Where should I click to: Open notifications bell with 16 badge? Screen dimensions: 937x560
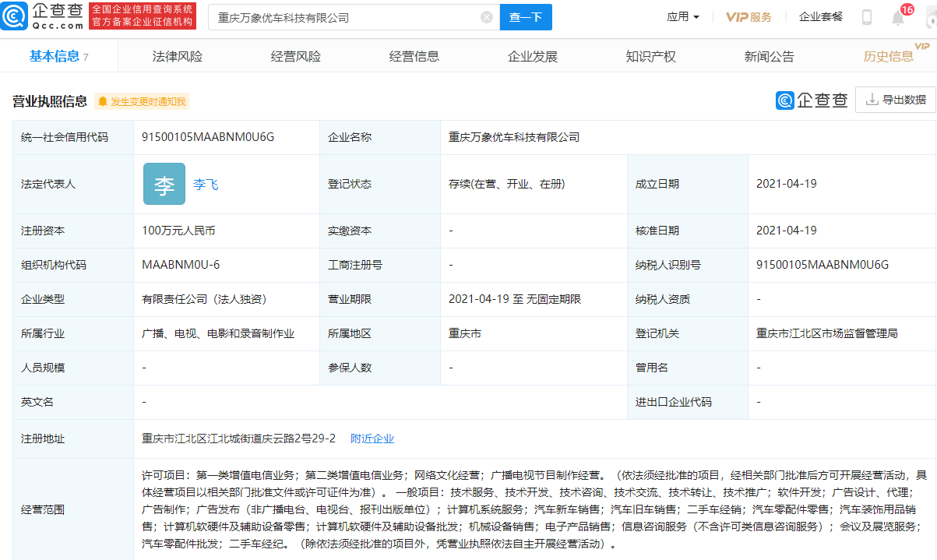click(x=899, y=17)
